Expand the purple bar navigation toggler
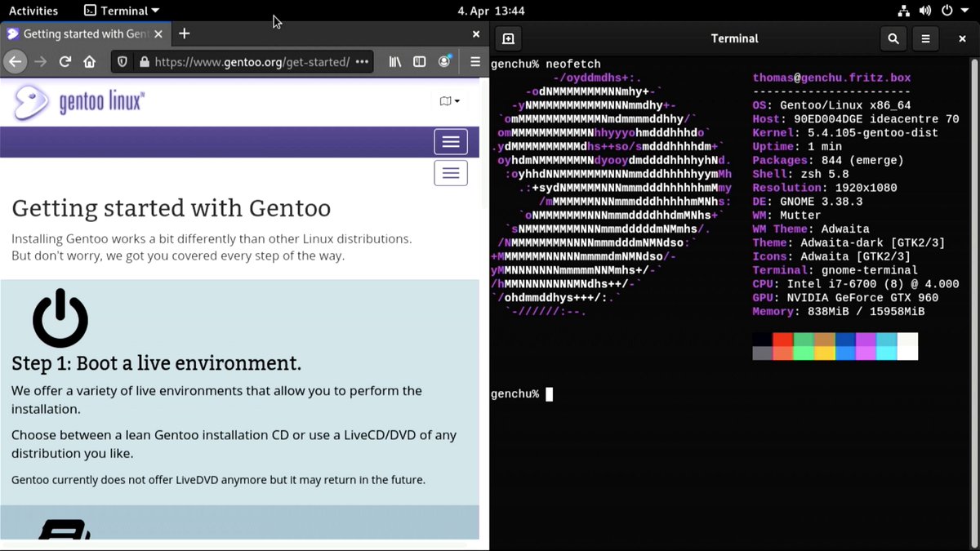 point(451,141)
